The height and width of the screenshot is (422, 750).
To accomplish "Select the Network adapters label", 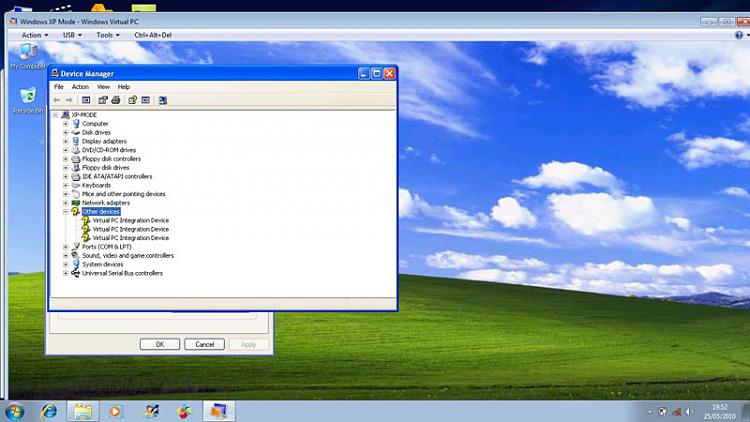I will pos(106,203).
